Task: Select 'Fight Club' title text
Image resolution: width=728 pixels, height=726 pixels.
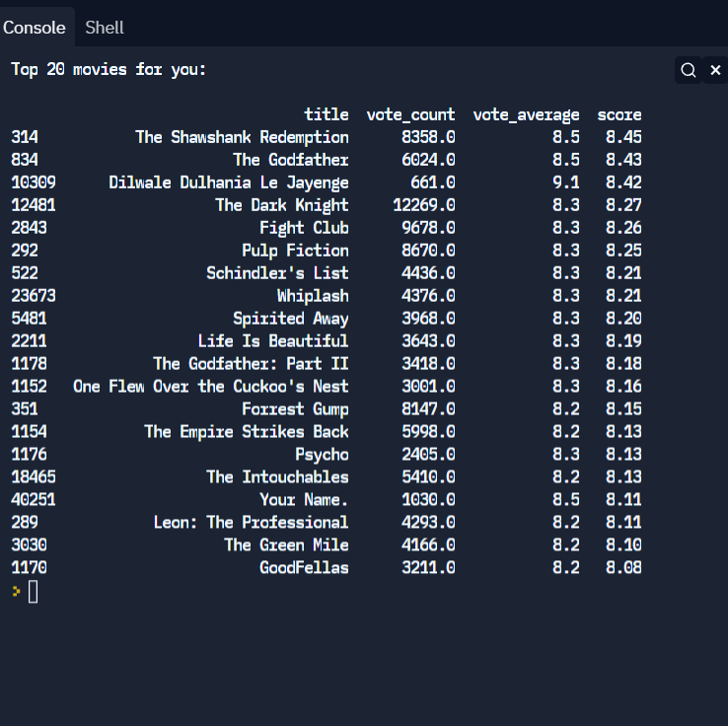Action: coord(304,228)
